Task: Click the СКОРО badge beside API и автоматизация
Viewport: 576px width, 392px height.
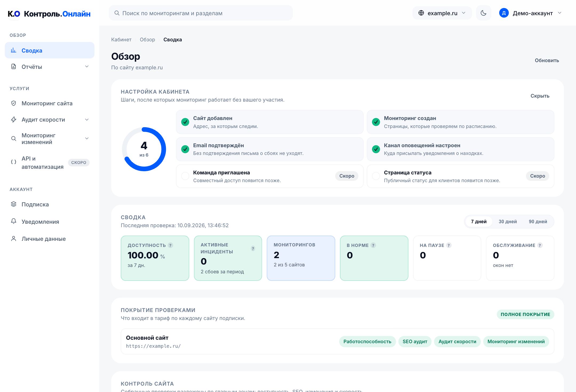Action: 79,163
